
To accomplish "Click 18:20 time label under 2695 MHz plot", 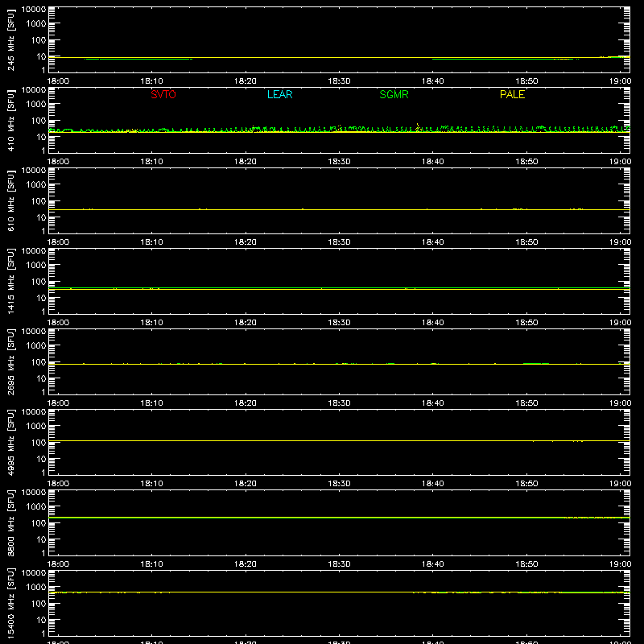I will pos(246,403).
